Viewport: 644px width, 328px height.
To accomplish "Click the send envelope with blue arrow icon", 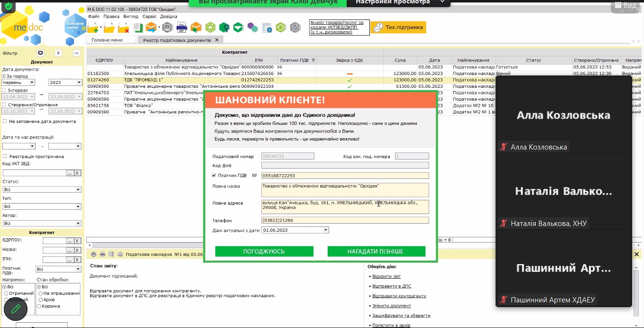I will [151, 28].
